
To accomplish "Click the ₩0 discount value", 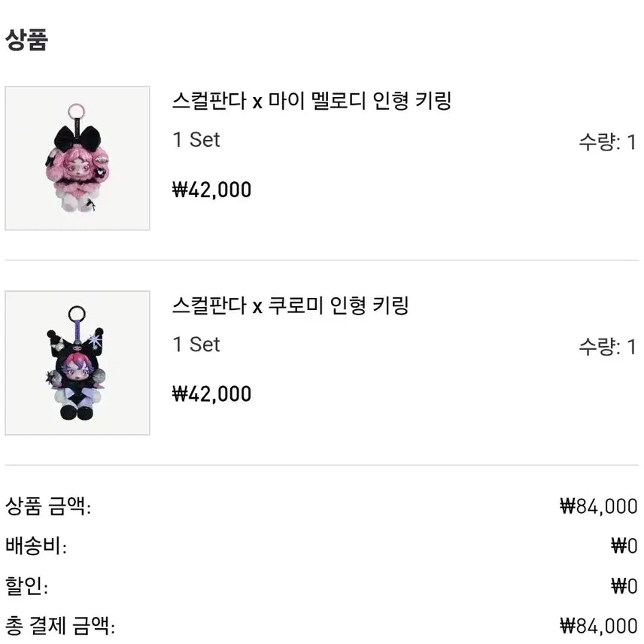I will 624,585.
